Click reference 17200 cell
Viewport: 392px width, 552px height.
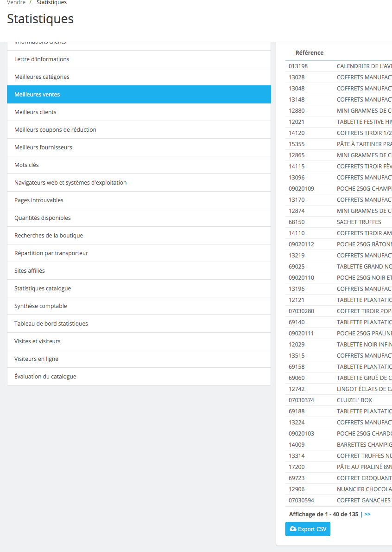[x=297, y=467]
